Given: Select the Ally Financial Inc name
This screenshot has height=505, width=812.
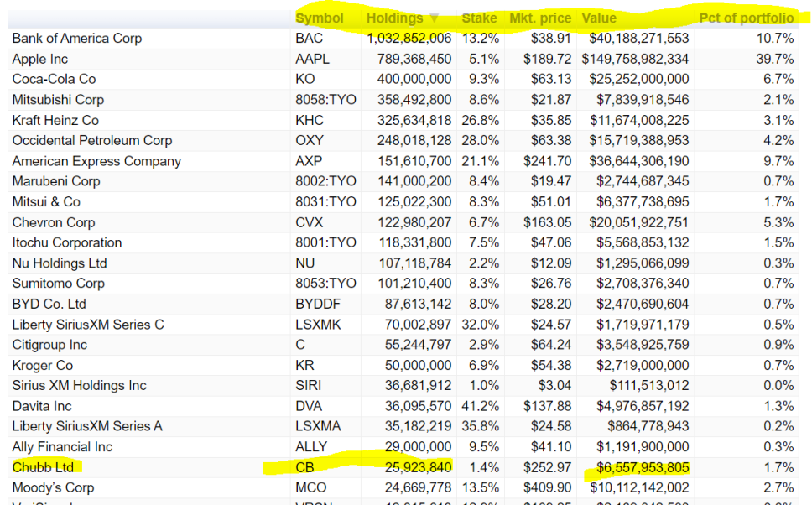Looking at the screenshot, I should pyautogui.click(x=62, y=447).
